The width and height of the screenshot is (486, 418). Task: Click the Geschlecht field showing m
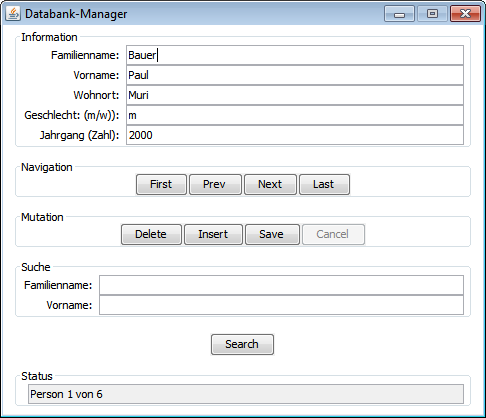pos(295,115)
